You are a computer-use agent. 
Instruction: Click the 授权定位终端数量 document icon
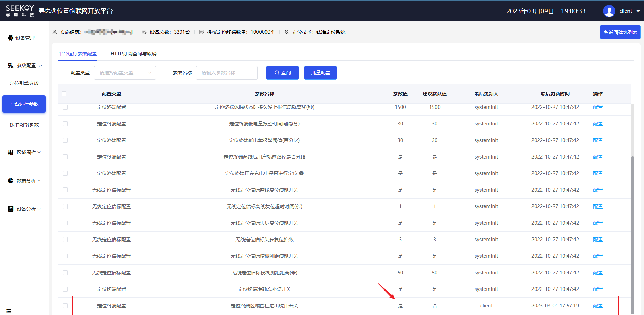point(202,32)
